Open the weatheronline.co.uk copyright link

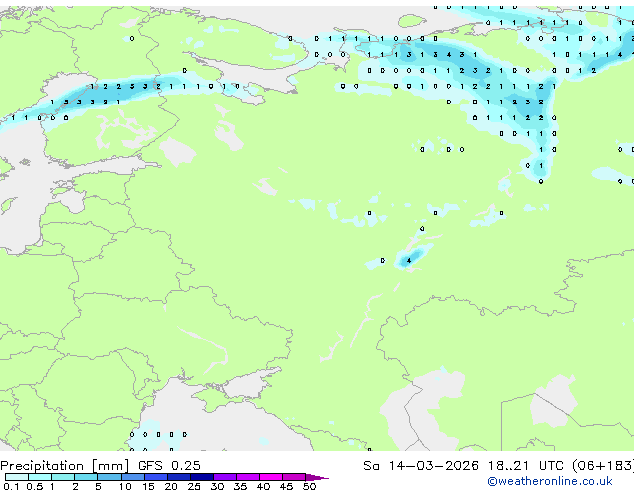coord(550,481)
